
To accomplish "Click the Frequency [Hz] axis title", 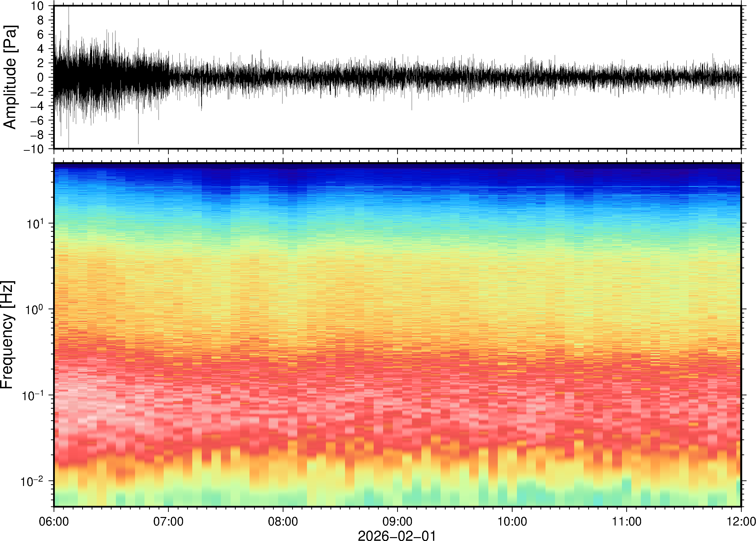I will click(x=7, y=335).
